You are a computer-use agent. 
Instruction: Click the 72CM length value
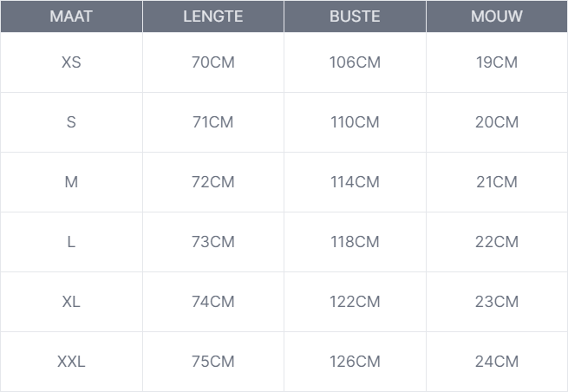pos(213,182)
